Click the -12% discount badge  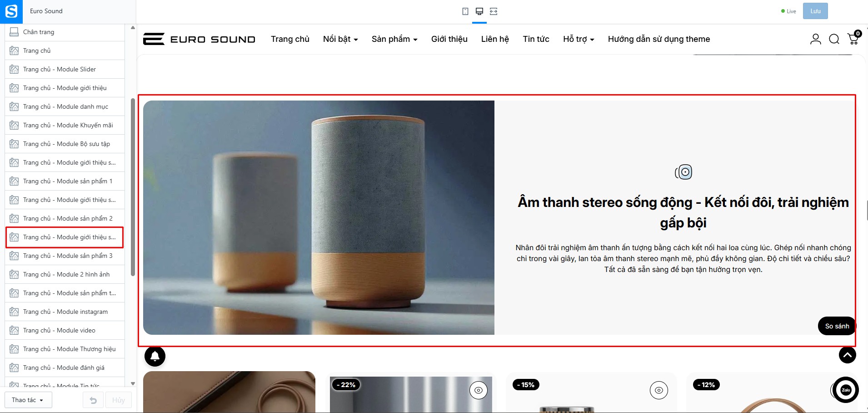tap(706, 385)
